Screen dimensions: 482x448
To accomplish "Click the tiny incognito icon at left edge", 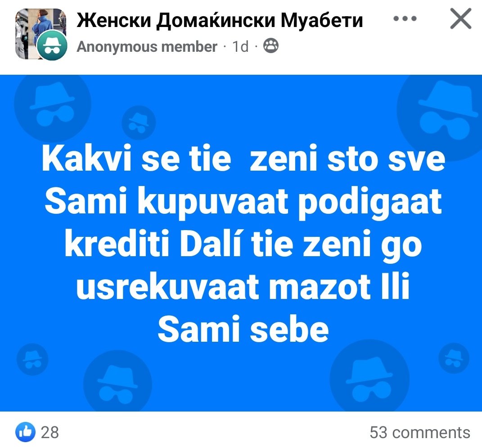I will coord(32,359).
